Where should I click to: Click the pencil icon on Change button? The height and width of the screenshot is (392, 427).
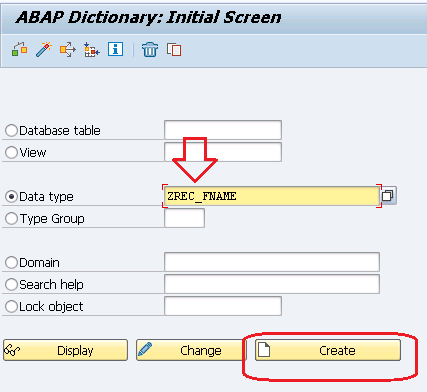[x=145, y=349]
